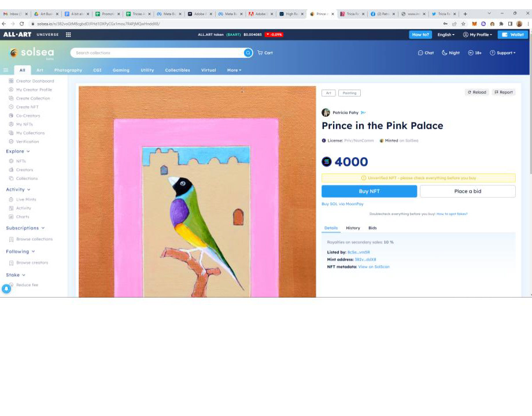Viewport: 532px width, 416px height.
Task: Select the Collectibles category tab
Action: click(178, 70)
